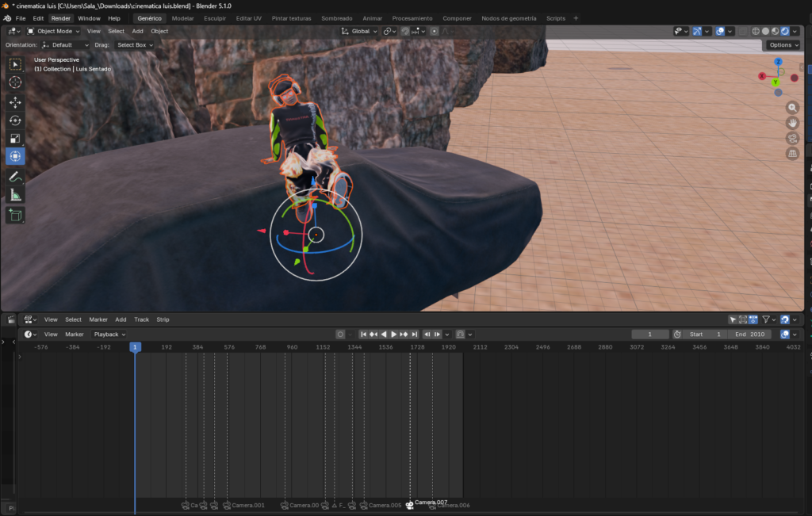Screen dimensions: 812x516
Task: Open the Options panel in the viewport
Action: [x=783, y=44]
